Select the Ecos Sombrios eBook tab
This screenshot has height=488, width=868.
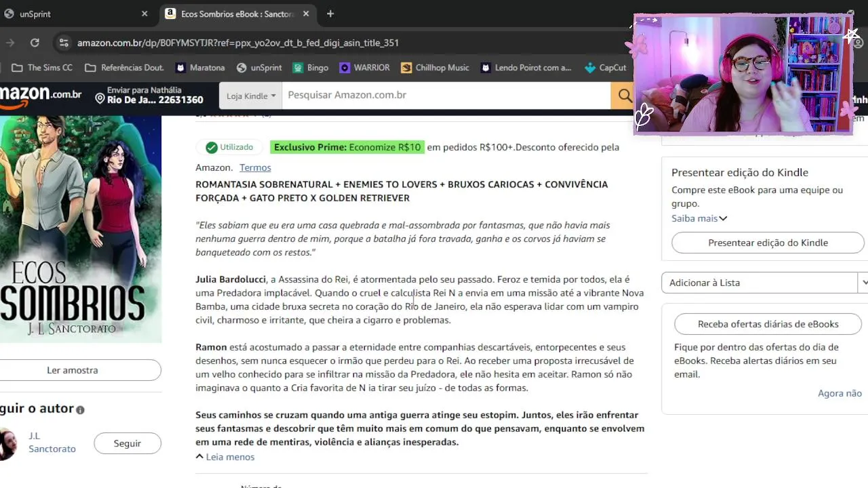238,14
